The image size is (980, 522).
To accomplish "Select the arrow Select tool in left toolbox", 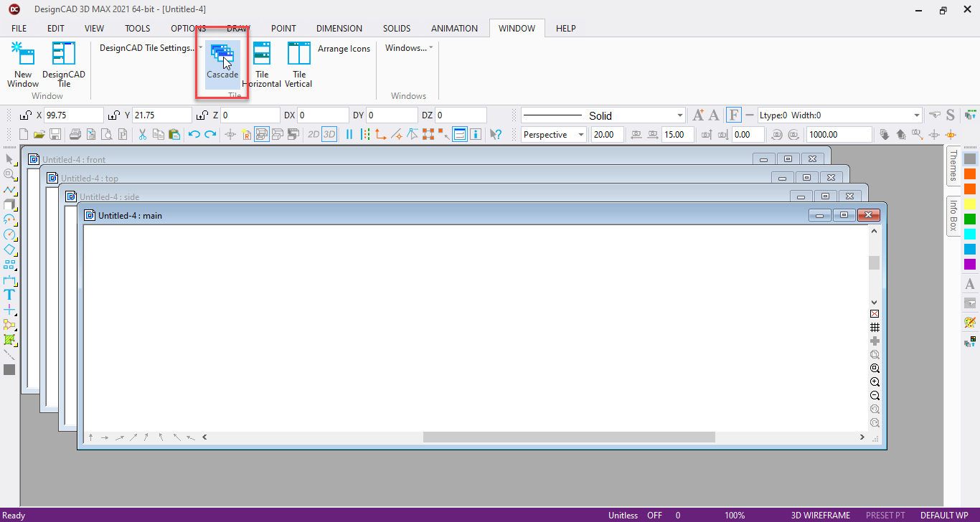I will click(9, 159).
